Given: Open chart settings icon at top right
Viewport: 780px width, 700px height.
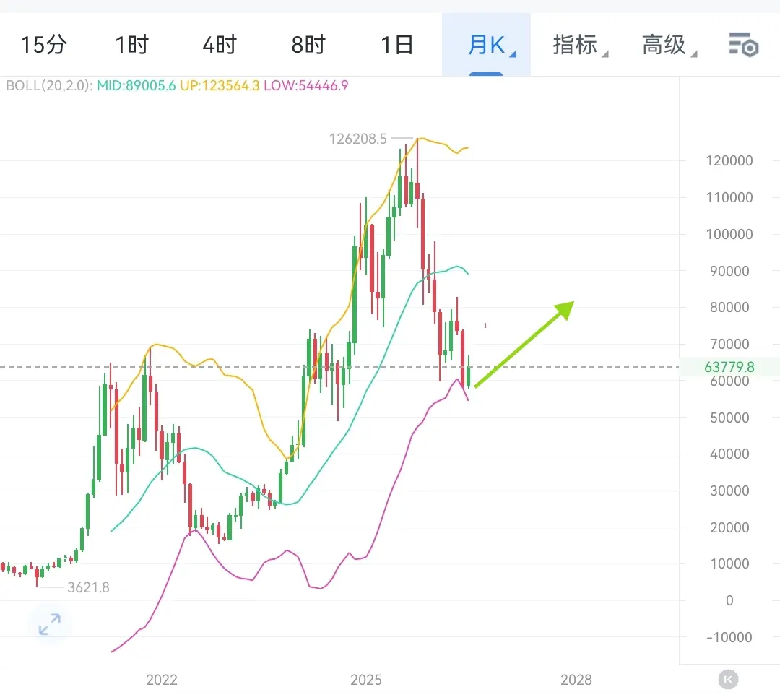Looking at the screenshot, I should pos(744,46).
